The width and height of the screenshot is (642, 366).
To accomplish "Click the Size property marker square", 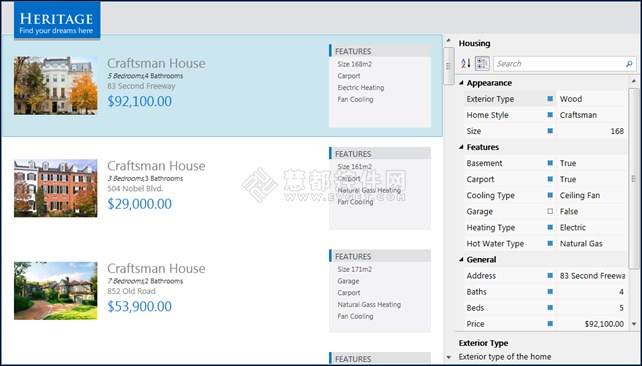I will pos(550,131).
